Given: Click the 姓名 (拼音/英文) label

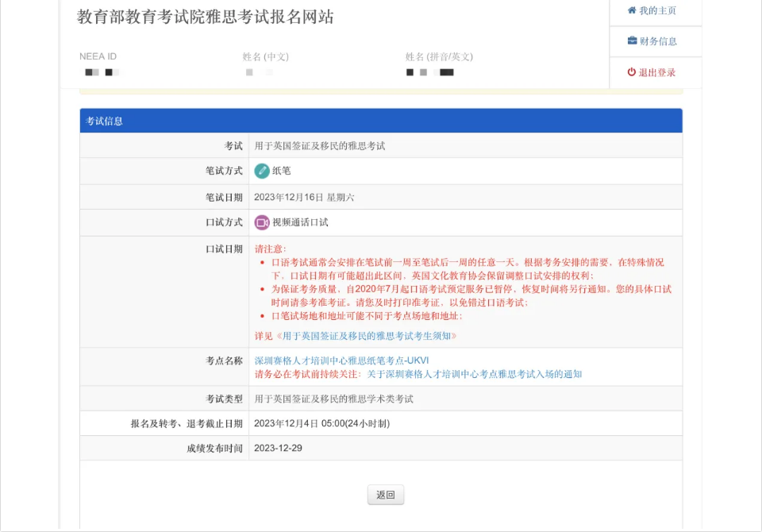Looking at the screenshot, I should [x=439, y=57].
